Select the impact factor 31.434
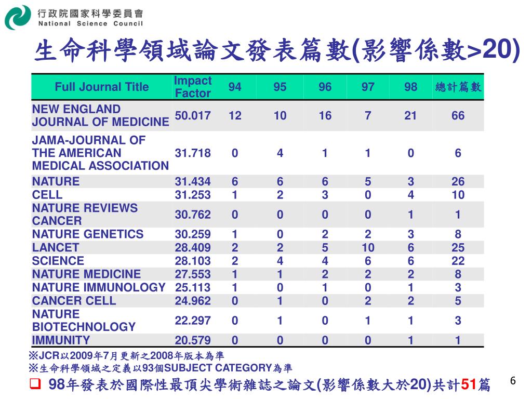The height and width of the screenshot is (399, 532). pyautogui.click(x=193, y=181)
